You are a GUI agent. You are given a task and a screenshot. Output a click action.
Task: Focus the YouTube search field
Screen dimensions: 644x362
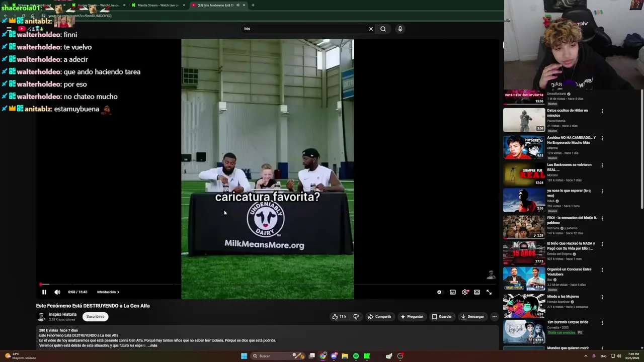(304, 29)
